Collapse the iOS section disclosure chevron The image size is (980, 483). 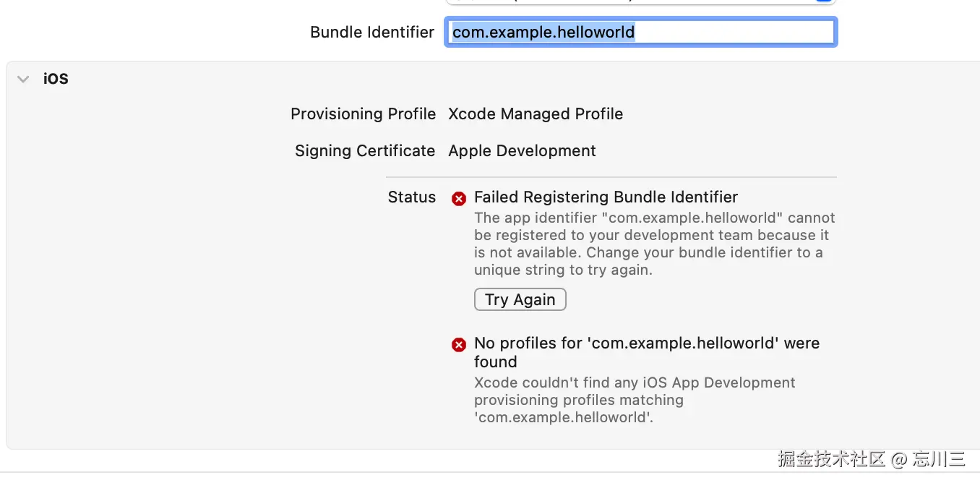[23, 79]
